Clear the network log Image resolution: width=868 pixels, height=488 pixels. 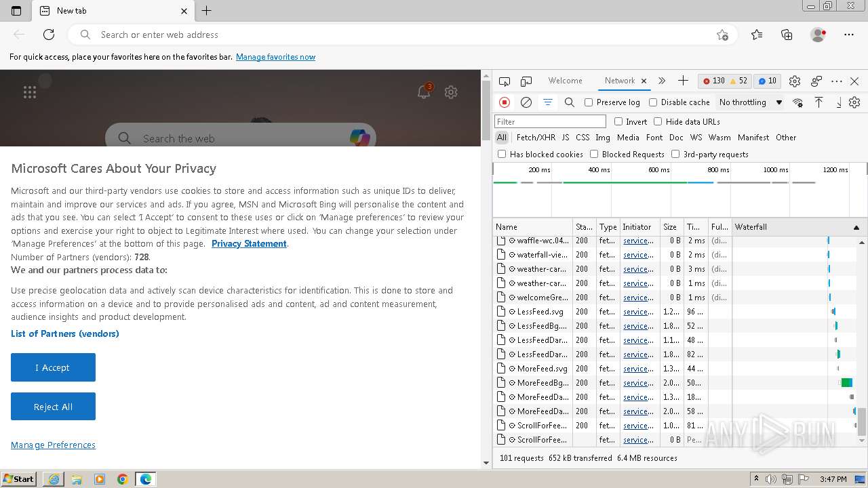(526, 102)
